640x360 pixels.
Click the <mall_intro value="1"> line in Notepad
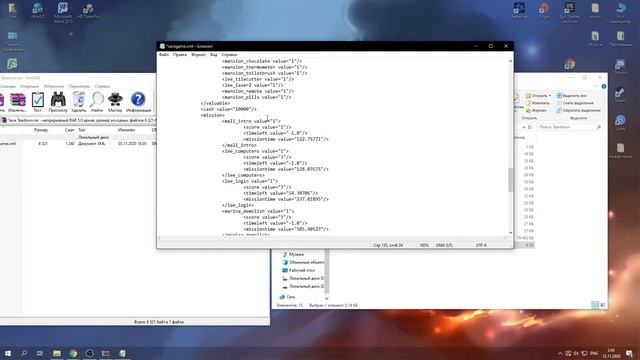click(251, 121)
